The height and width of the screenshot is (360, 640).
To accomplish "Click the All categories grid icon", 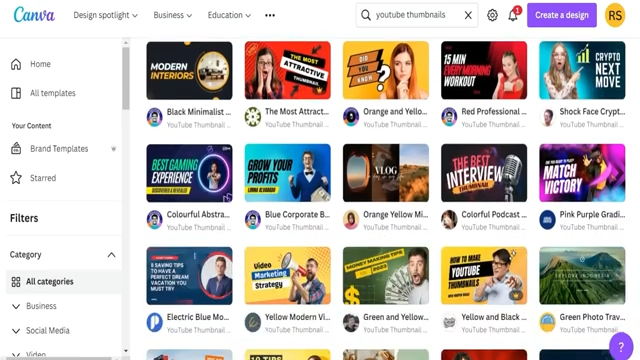I will point(16,282).
